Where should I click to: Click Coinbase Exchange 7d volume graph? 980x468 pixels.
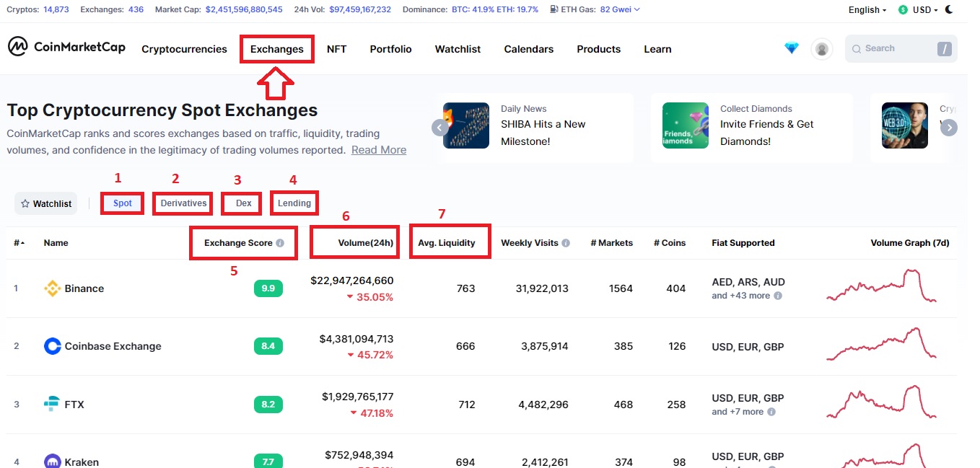[x=882, y=344]
